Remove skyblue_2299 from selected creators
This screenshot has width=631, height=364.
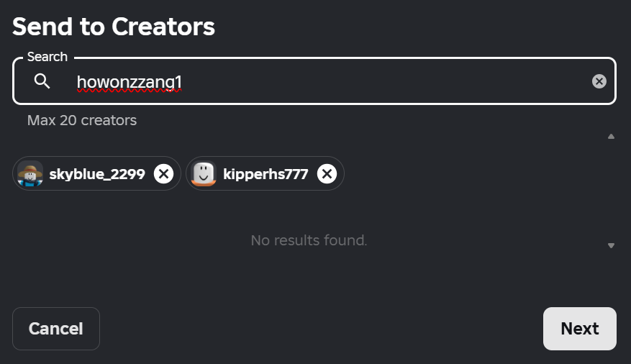coord(163,174)
